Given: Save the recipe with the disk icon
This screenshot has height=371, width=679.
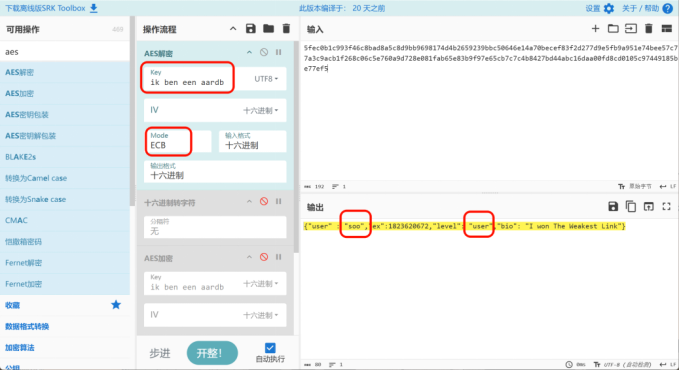Looking at the screenshot, I should click(x=251, y=29).
